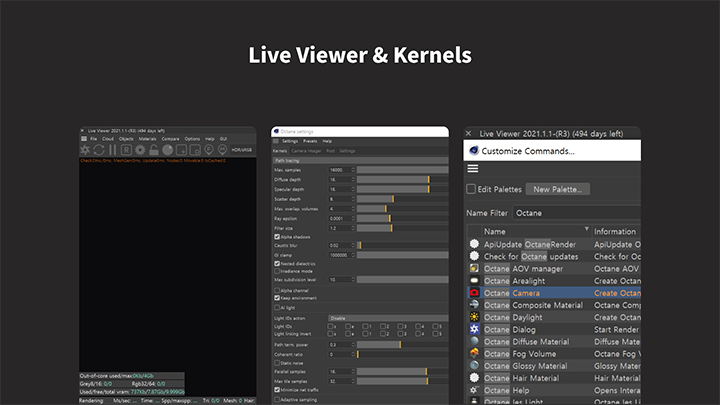Click the Octane AOV manager row icon
Viewport: 720px width, 405px height.
474,268
